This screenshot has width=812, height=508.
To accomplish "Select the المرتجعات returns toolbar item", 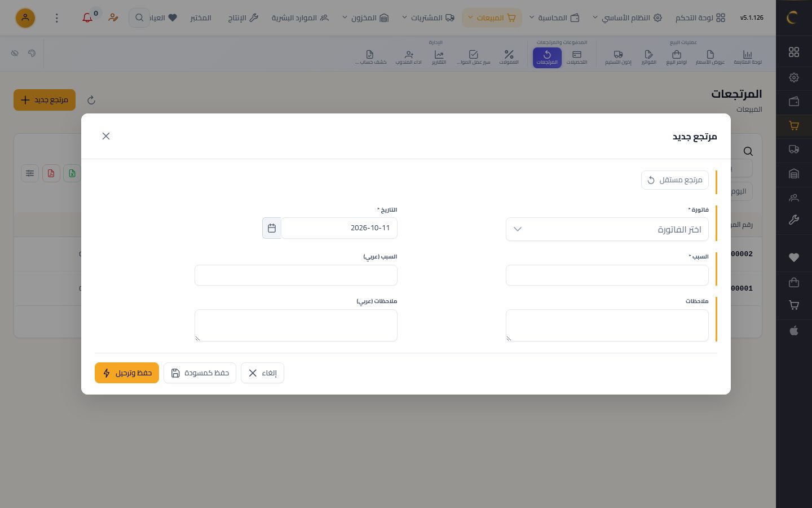I will (547, 58).
